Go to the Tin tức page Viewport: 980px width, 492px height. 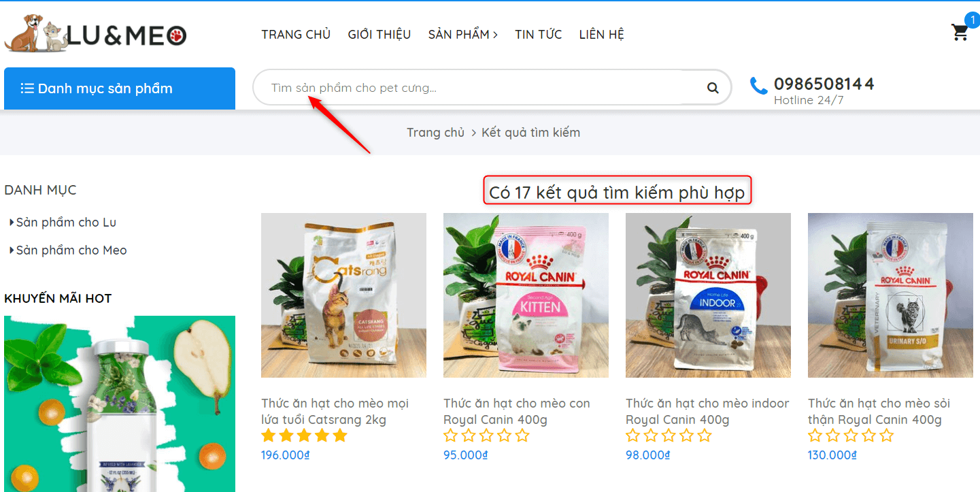pos(539,35)
